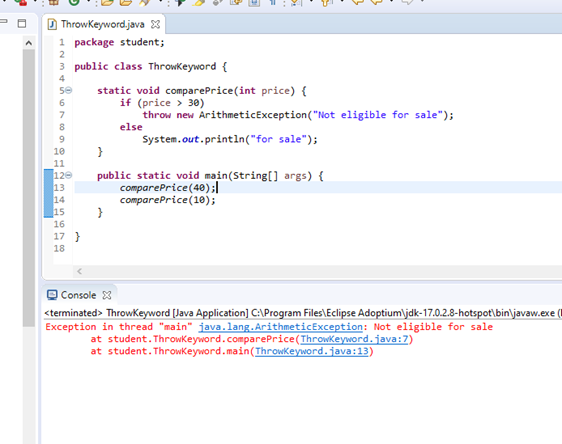Jump to ThrowKeyword.java:13 from stack trace
562x444 pixels.
click(312, 351)
